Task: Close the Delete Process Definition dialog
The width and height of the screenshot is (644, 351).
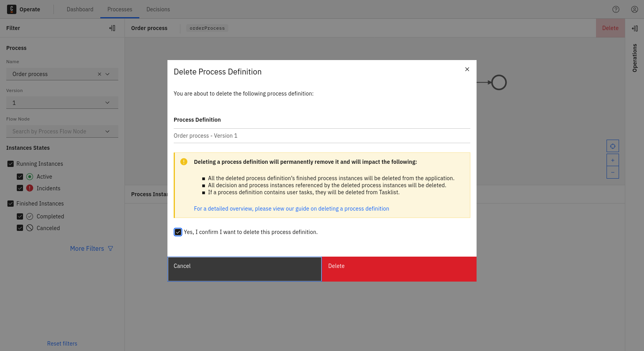Action: tap(467, 69)
